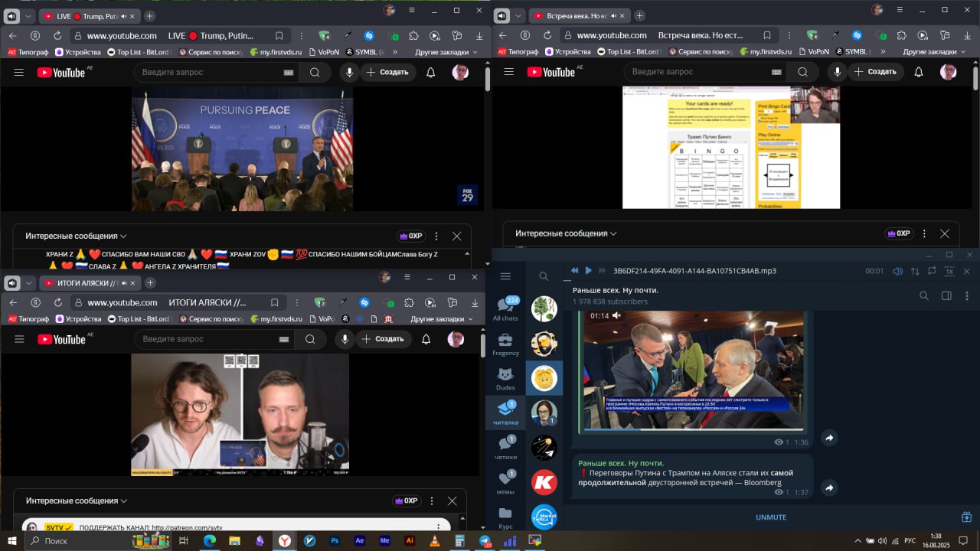Forward the Bloomberg message in Telegram

point(829,487)
